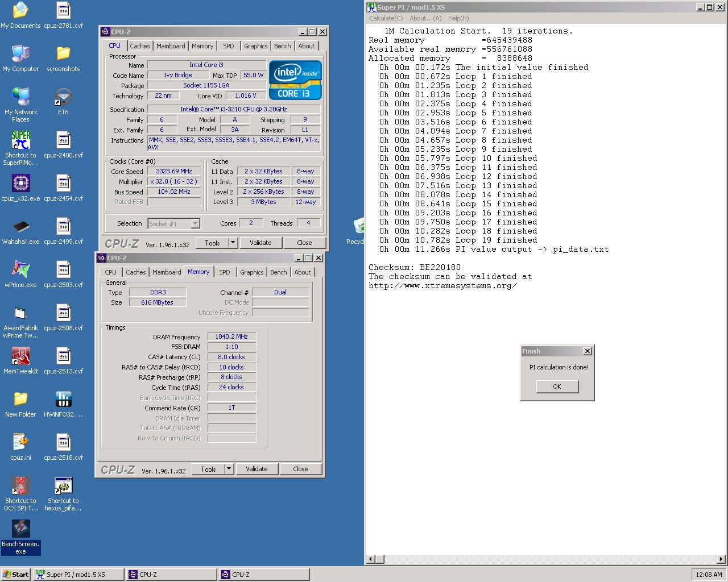Launch BenchScreen.exe desktop icon
Viewport: 728px width, 582px height.
click(x=20, y=537)
